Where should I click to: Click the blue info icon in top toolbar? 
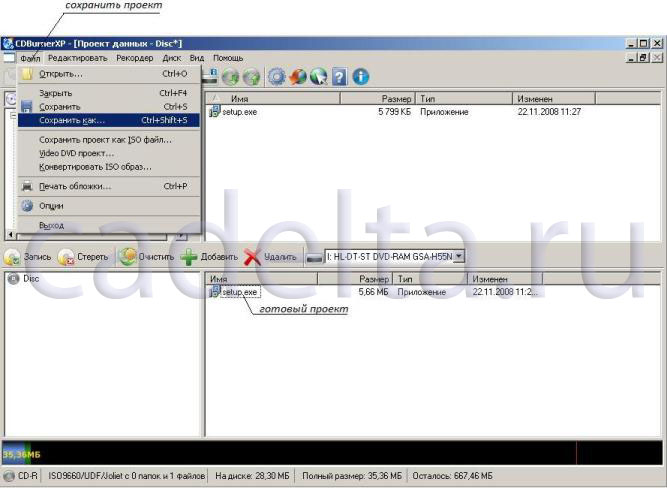(x=360, y=76)
